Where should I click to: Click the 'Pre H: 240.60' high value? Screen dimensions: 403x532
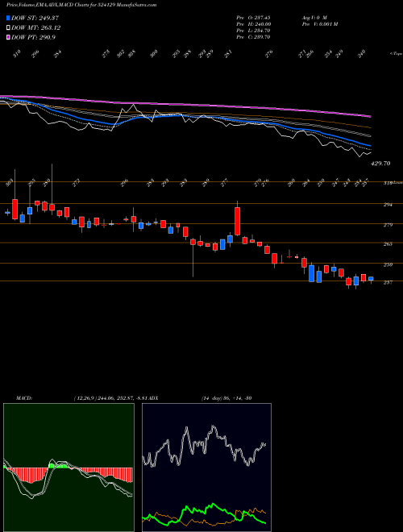pos(253,24)
